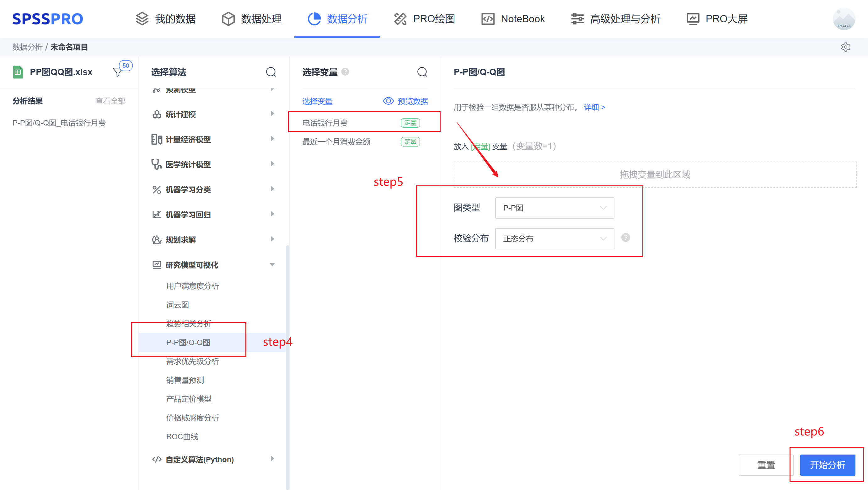Click 查看全部 link
This screenshot has height=490, width=868.
(x=110, y=101)
